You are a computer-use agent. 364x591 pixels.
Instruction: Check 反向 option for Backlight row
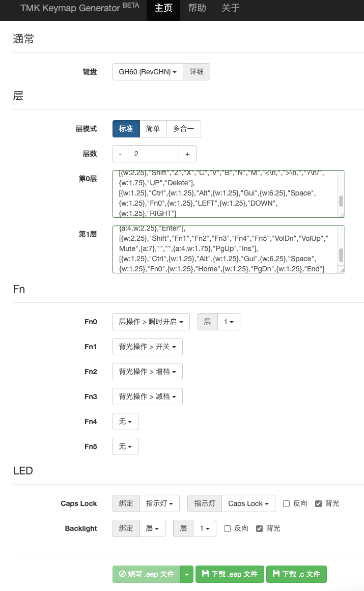point(227,528)
